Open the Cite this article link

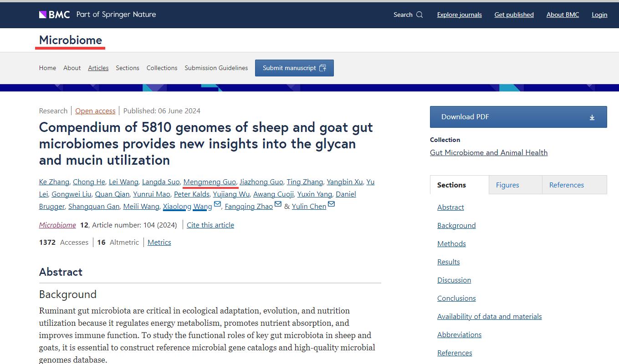pos(210,225)
